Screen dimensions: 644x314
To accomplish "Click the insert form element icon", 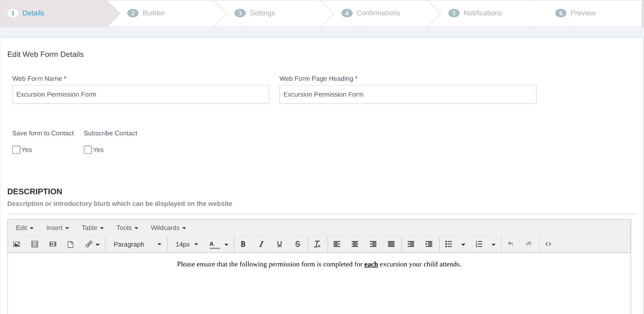I will [34, 244].
